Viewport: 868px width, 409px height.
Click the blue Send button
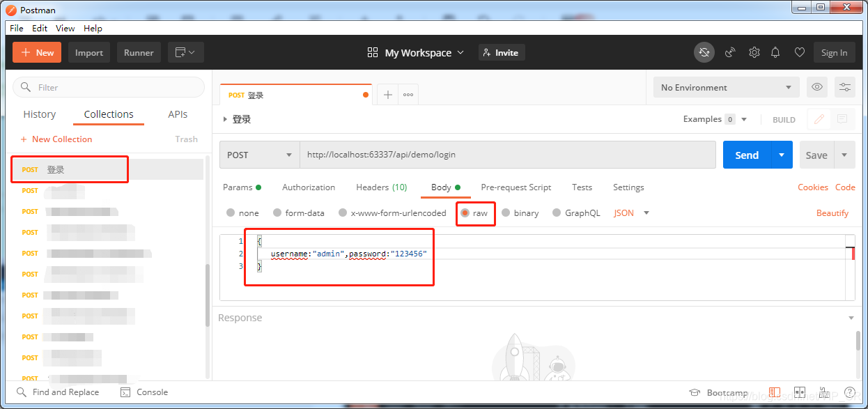747,155
